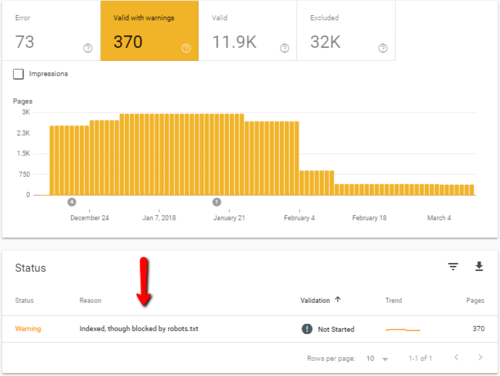The image size is (500, 376).
Task: Click the 750 y-axis label
Action: click(x=24, y=174)
